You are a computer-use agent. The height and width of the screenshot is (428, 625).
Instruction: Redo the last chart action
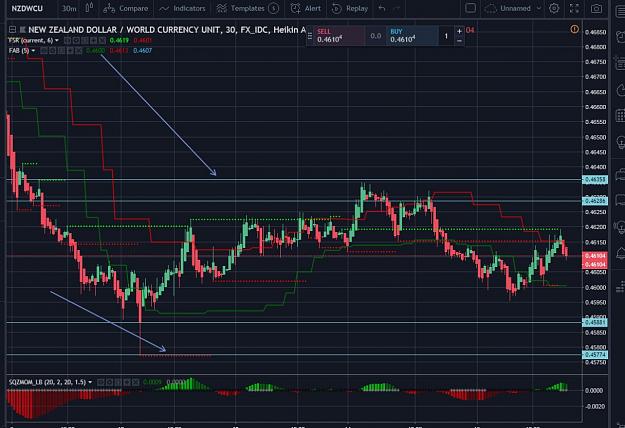point(397,8)
